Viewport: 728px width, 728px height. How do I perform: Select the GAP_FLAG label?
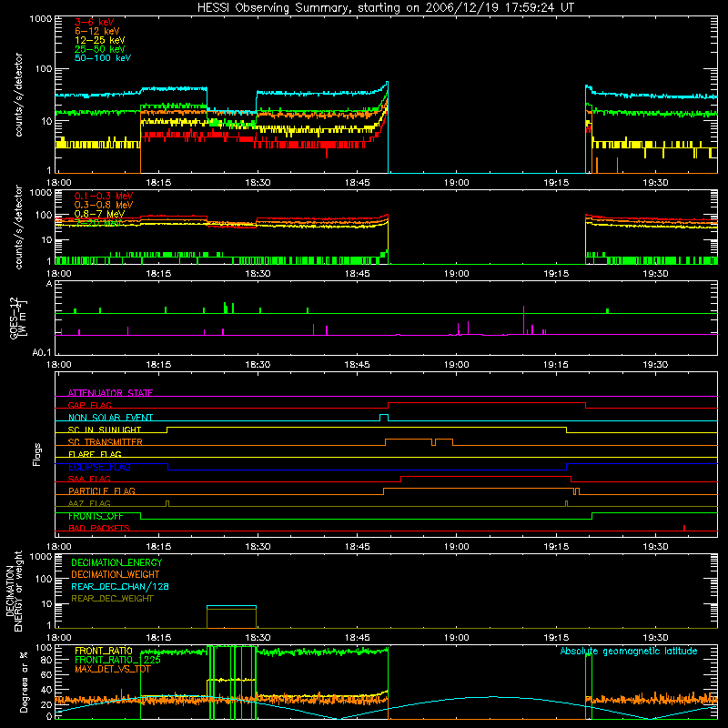click(x=89, y=405)
